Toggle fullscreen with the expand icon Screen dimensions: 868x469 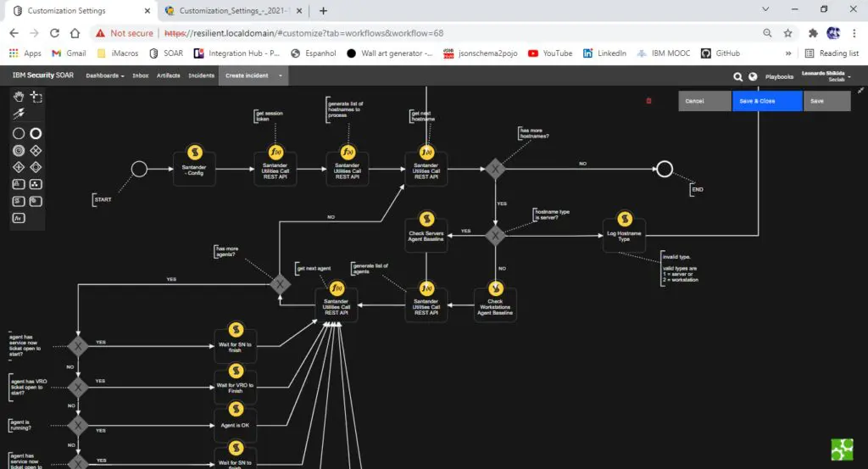click(x=860, y=90)
